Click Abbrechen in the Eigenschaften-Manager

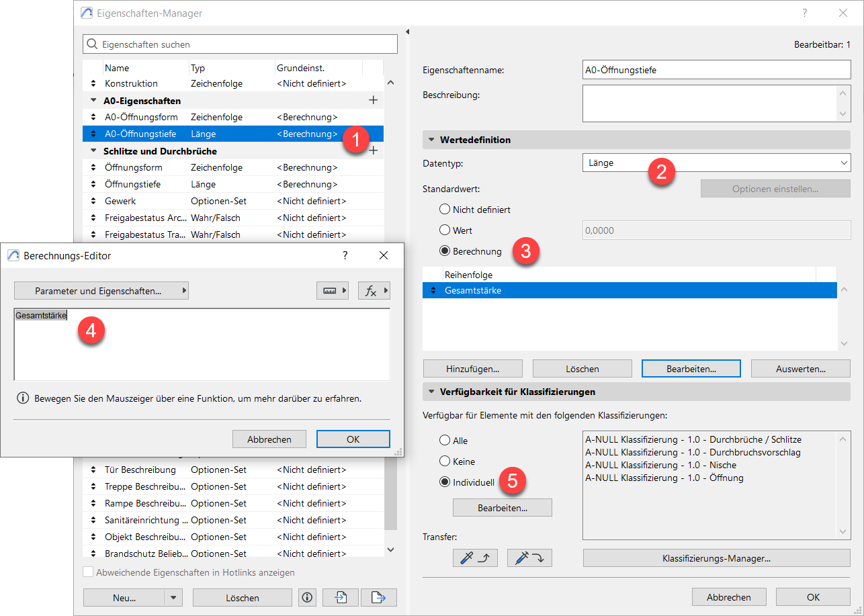[x=729, y=597]
